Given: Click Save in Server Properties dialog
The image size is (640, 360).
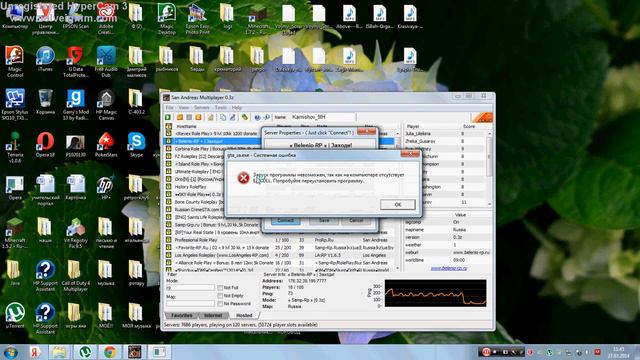Looking at the screenshot, I should click(x=324, y=220).
